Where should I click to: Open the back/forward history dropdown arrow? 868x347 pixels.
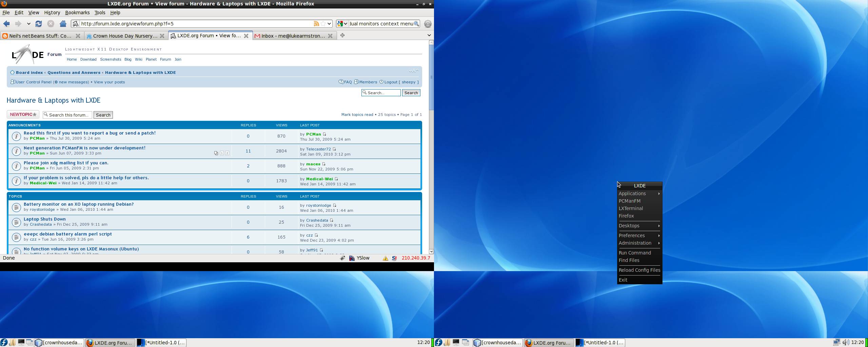click(x=28, y=24)
